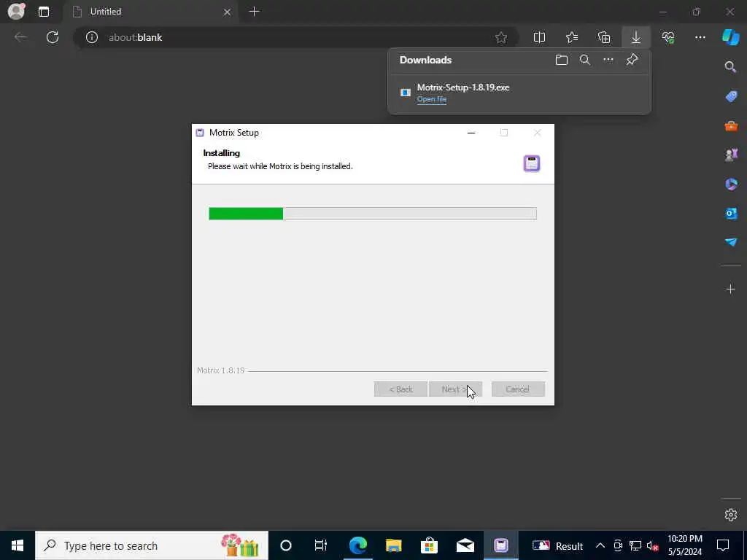Add this page to favorites star
747x560 pixels.
click(x=501, y=37)
